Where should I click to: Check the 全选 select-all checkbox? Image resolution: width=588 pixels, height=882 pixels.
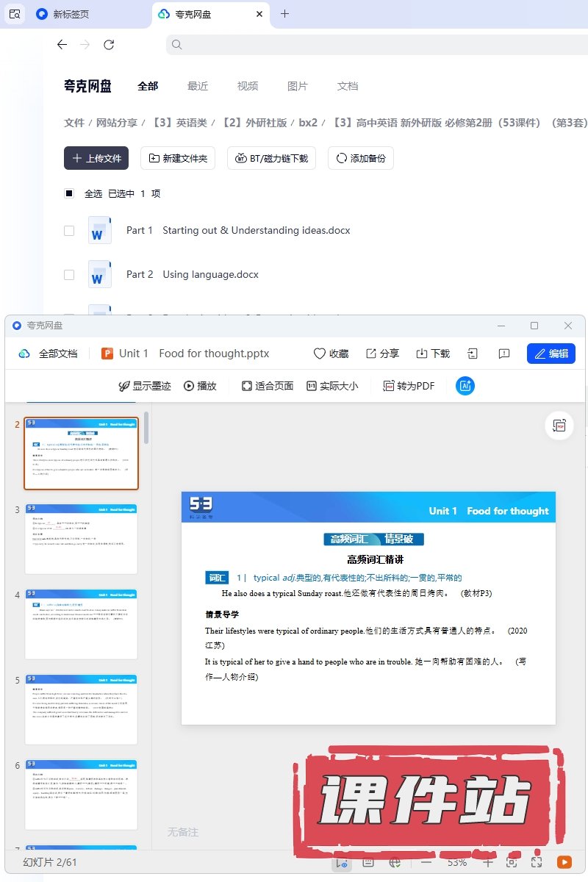pos(69,193)
